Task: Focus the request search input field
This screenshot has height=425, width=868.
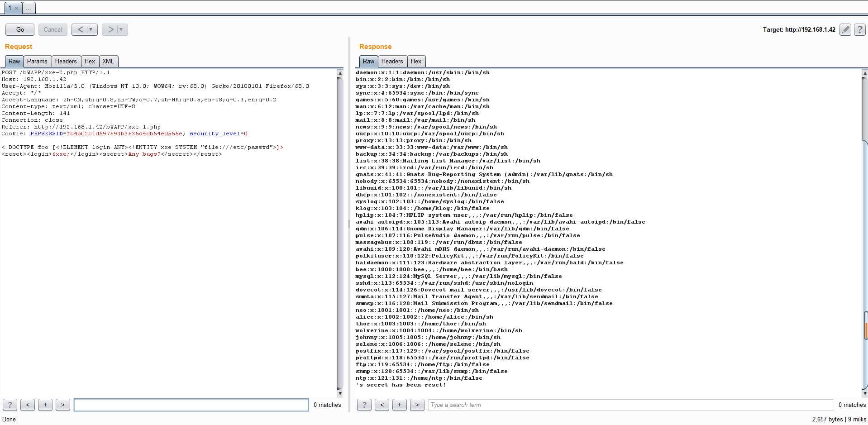Action: [x=191, y=405]
